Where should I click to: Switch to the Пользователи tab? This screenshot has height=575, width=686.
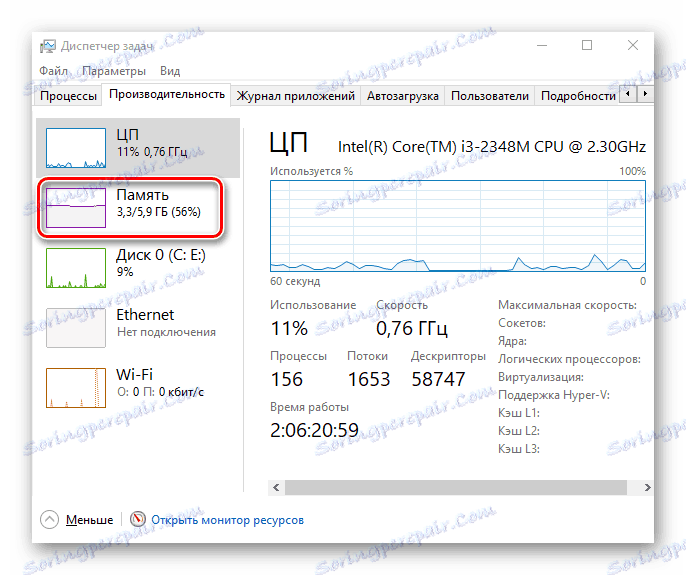coord(490,96)
